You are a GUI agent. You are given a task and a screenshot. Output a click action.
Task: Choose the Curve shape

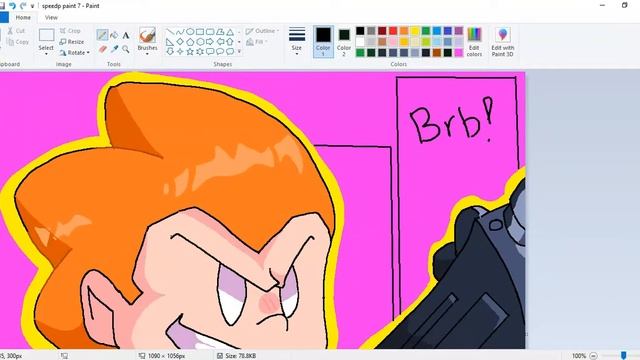[180, 32]
